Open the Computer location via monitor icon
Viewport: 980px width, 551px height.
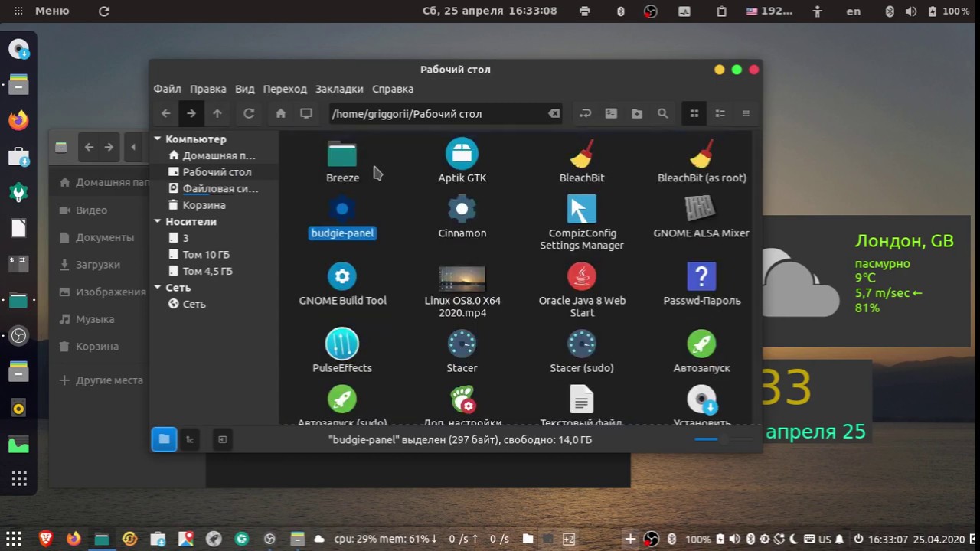click(x=306, y=113)
